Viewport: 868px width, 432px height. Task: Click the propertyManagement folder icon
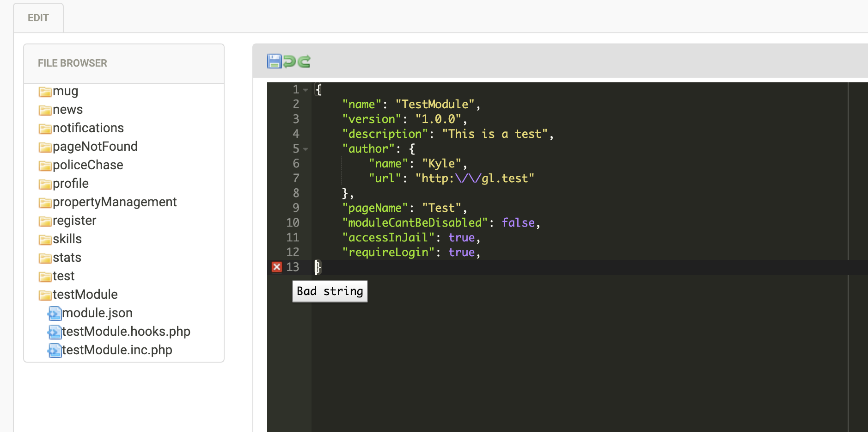tap(45, 203)
